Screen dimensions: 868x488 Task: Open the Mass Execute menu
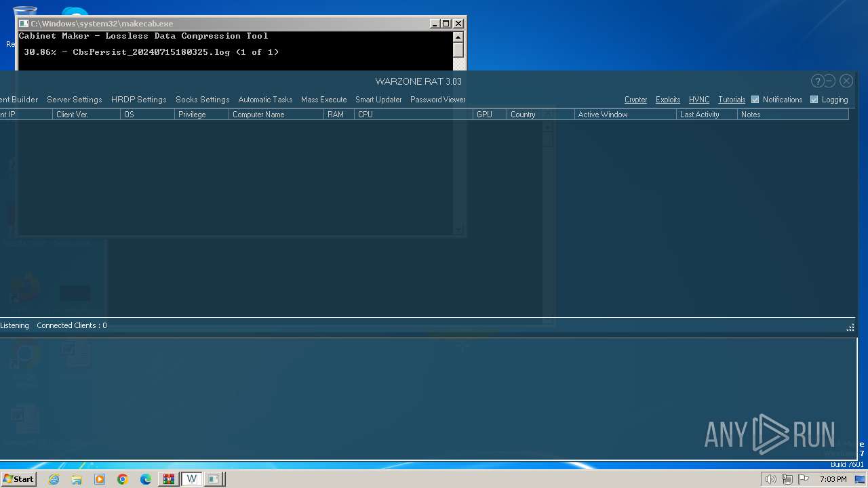tap(323, 100)
